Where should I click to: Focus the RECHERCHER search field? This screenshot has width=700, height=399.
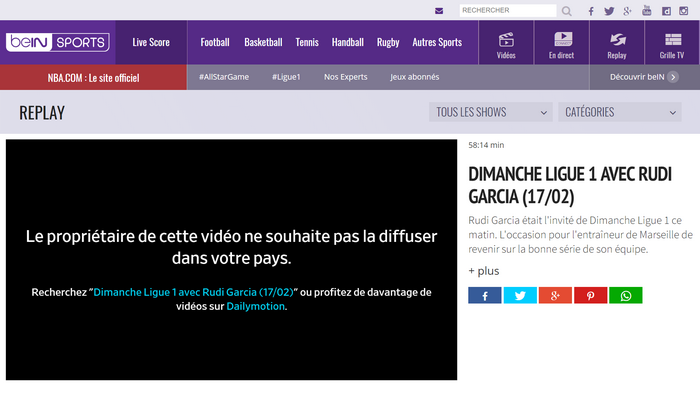pyautogui.click(x=508, y=10)
